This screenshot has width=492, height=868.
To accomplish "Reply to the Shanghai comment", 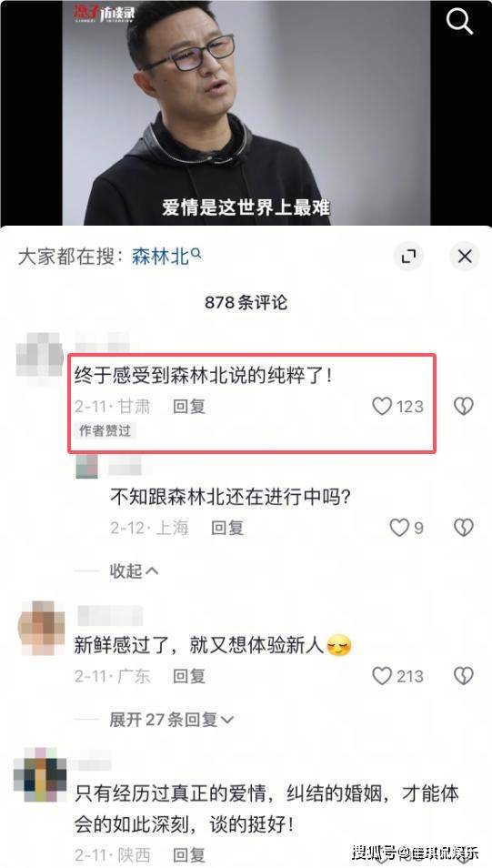I will click(x=227, y=528).
